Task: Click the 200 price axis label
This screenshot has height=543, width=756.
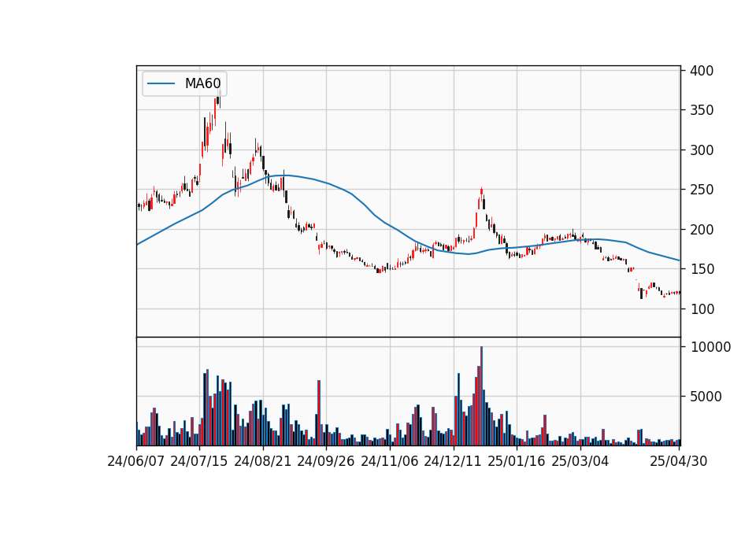Action: [702, 230]
